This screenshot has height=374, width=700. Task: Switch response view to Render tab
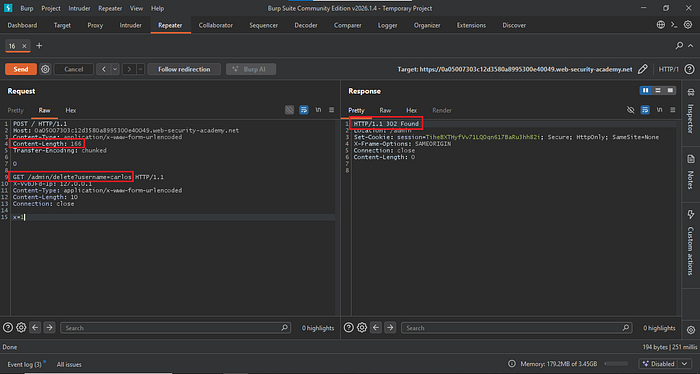click(x=442, y=110)
